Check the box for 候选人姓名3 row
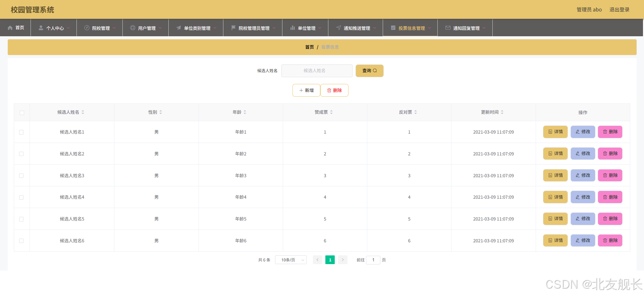The width and height of the screenshot is (644, 295). [21, 176]
